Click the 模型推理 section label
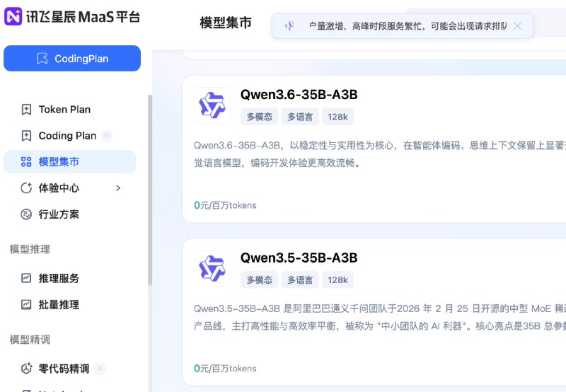The image size is (566, 392). [x=30, y=249]
